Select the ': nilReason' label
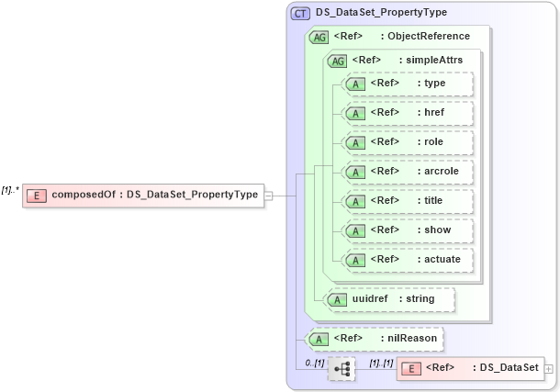Viewport: 560px width, 392px height. (409, 338)
